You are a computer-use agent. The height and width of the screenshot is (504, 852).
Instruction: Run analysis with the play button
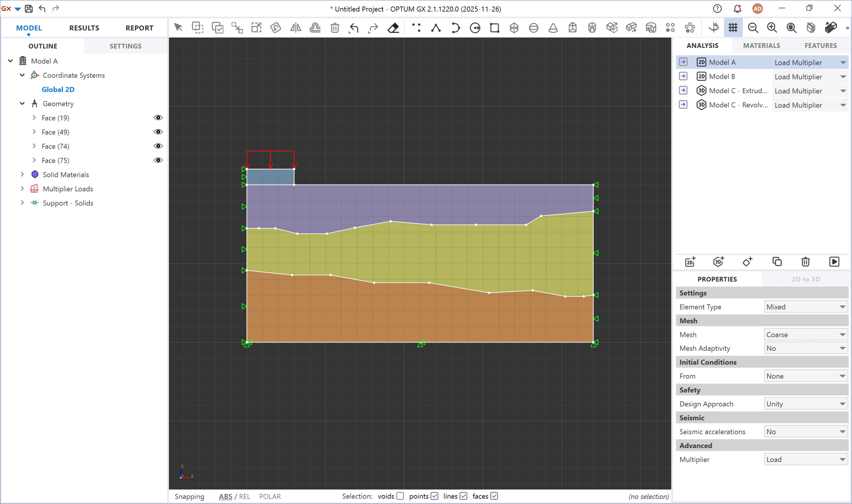coord(834,262)
